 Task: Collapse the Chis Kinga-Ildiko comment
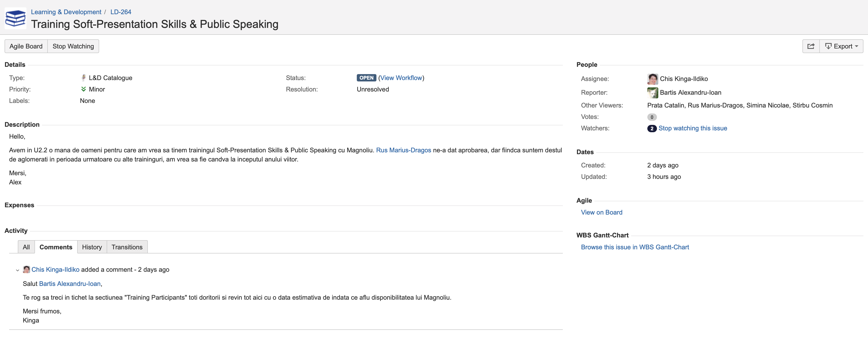coord(18,270)
